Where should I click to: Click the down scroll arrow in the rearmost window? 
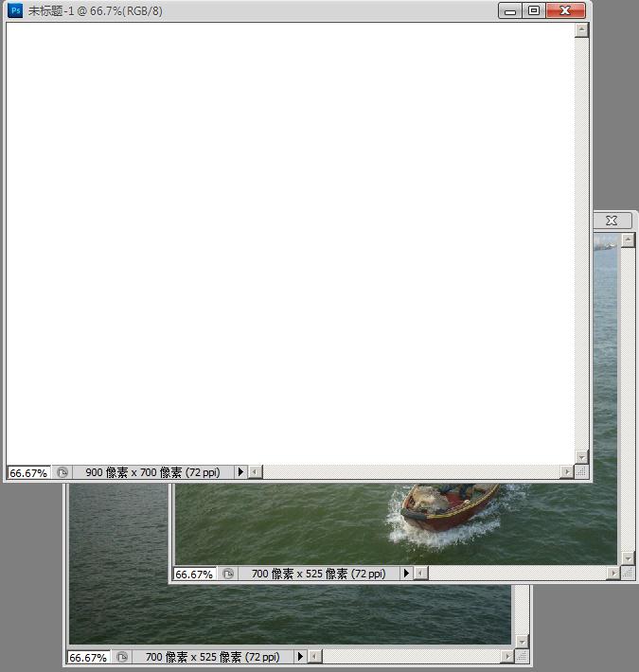coord(522,642)
